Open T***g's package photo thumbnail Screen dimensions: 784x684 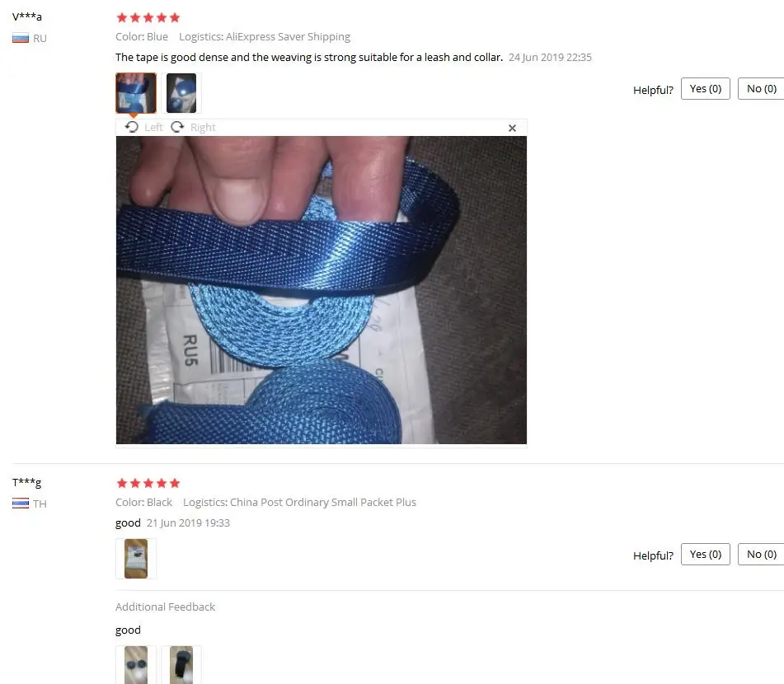[136, 559]
